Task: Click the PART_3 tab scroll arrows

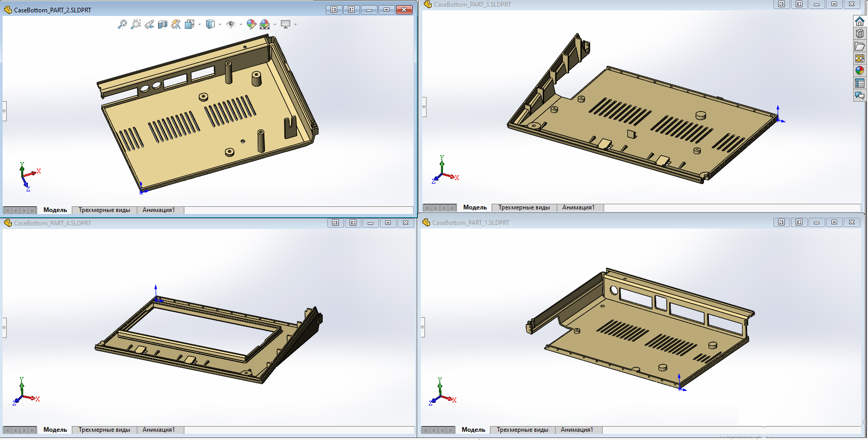Action: click(439, 208)
